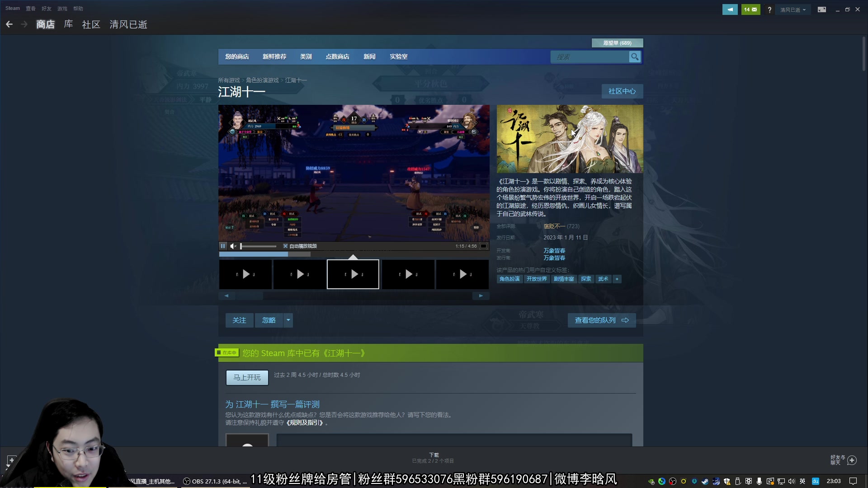Image resolution: width=868 pixels, height=488 pixels.
Task: Open the 规则及指引 link
Action: click(305, 423)
